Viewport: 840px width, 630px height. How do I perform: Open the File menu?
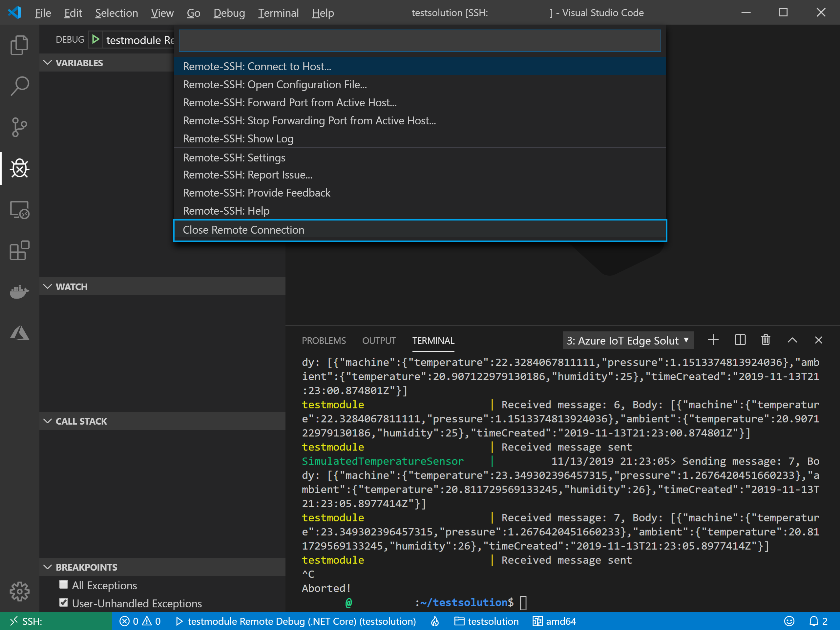point(43,13)
